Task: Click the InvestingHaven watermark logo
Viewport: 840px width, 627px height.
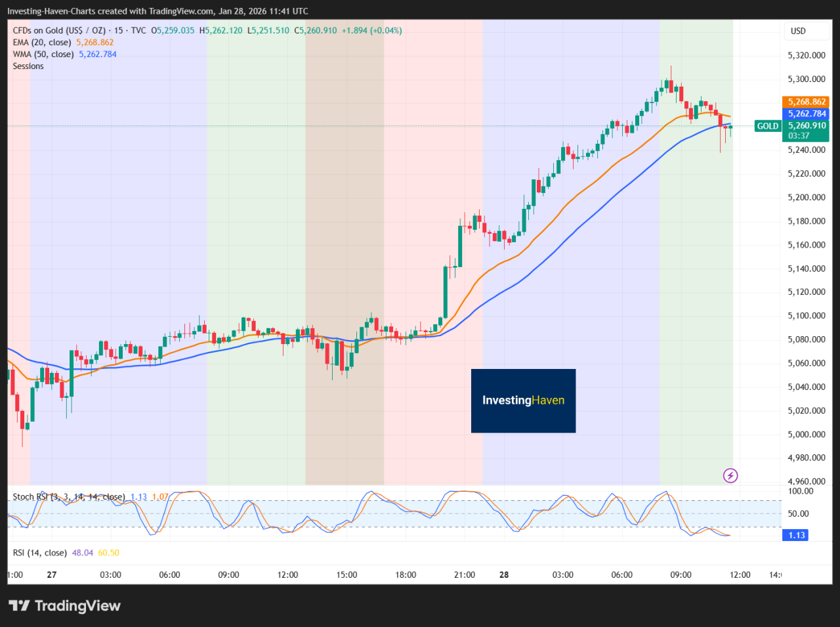Action: [x=523, y=400]
